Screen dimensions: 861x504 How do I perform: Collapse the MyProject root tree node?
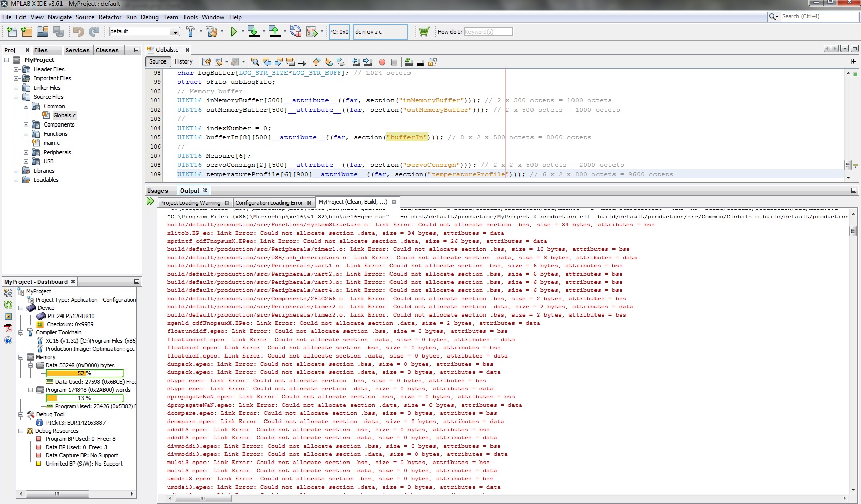click(7, 60)
